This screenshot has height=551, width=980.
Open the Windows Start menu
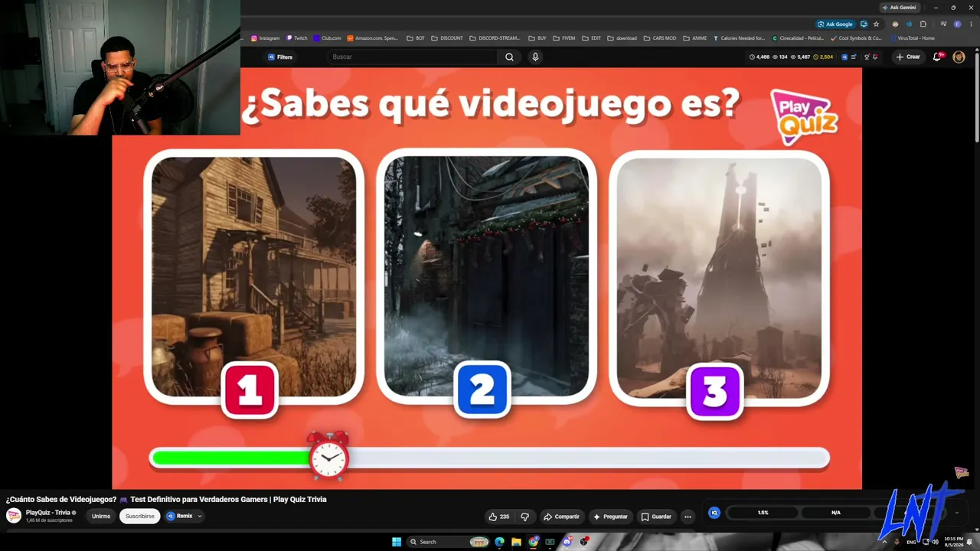[397, 542]
